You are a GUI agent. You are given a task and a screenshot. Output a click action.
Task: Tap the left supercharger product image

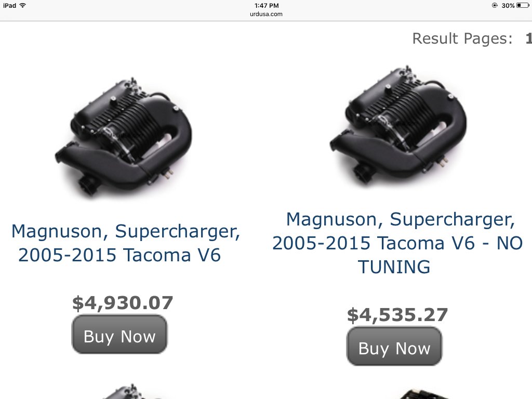click(x=124, y=137)
